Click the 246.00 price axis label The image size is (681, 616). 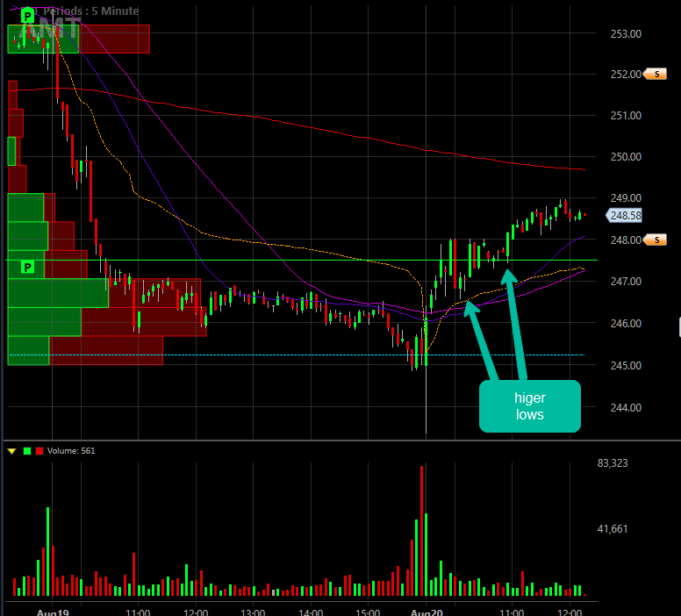pyautogui.click(x=626, y=324)
